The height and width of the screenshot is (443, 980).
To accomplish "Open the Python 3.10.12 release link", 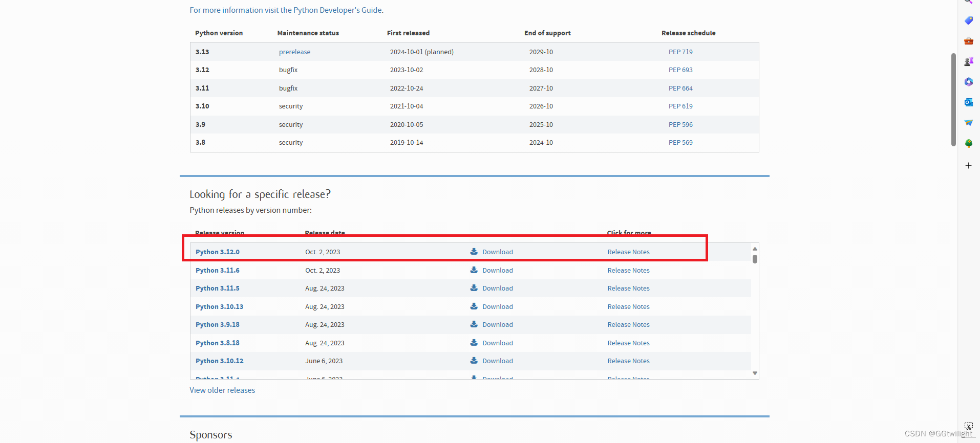I will tap(219, 361).
